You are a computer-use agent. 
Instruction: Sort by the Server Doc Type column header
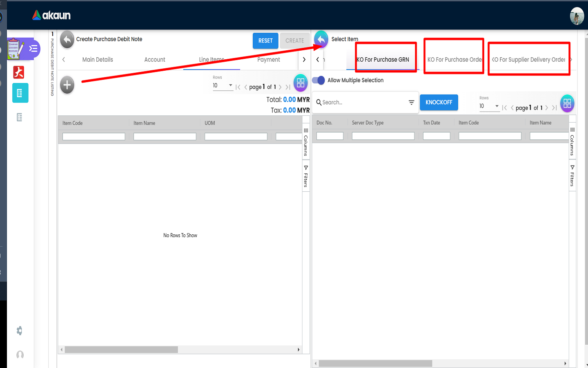click(367, 123)
